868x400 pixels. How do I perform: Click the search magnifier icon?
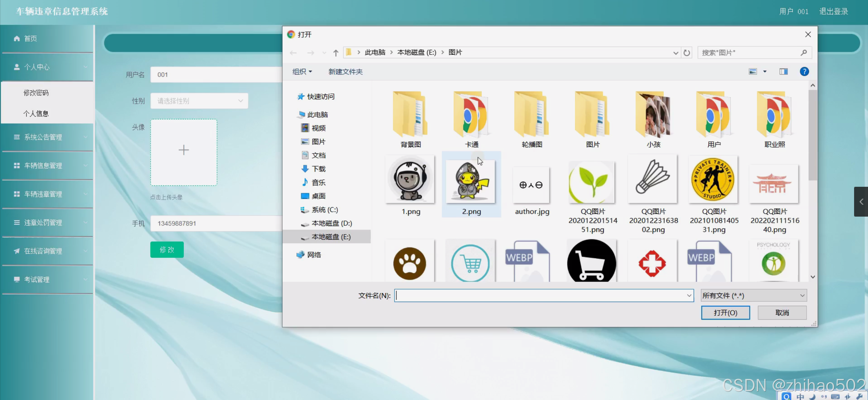804,53
